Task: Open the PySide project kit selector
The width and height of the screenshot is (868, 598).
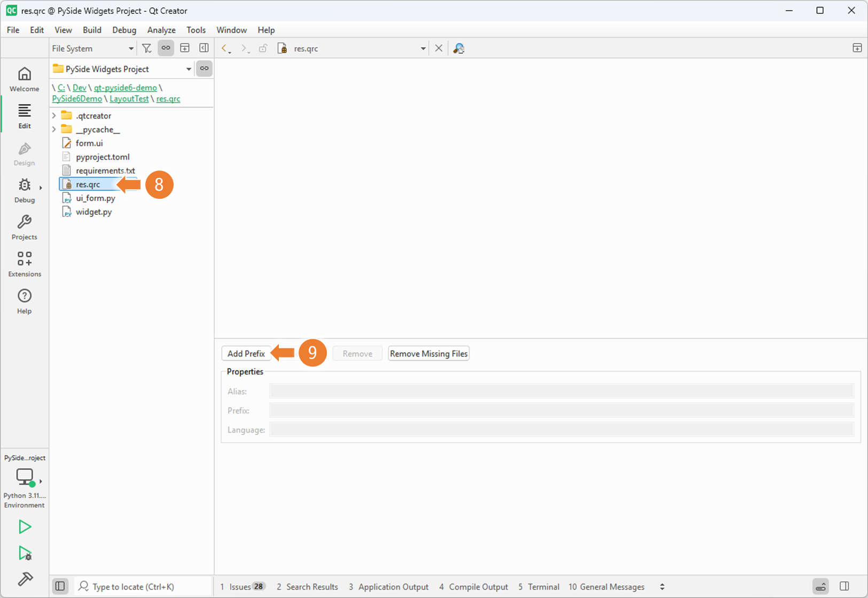Action: (24, 481)
